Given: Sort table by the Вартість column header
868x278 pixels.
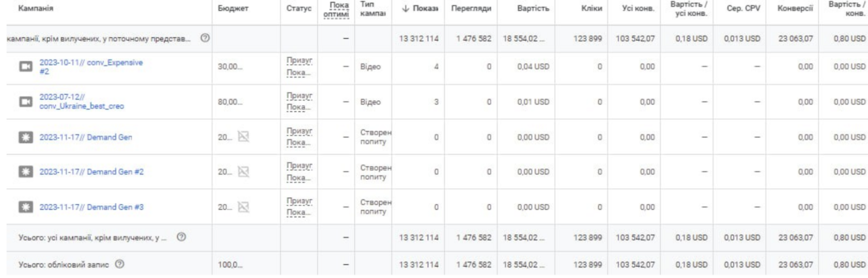Looking at the screenshot, I should (x=533, y=8).
